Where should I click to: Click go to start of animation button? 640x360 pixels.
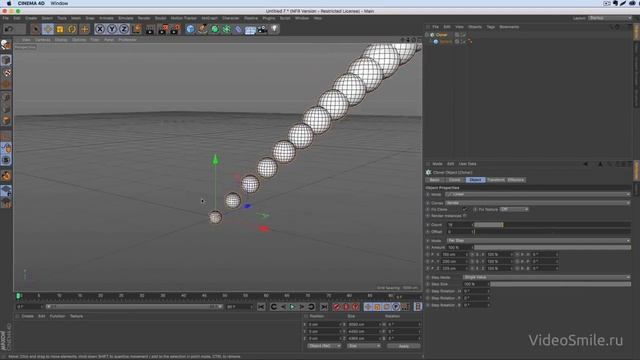(x=261, y=307)
